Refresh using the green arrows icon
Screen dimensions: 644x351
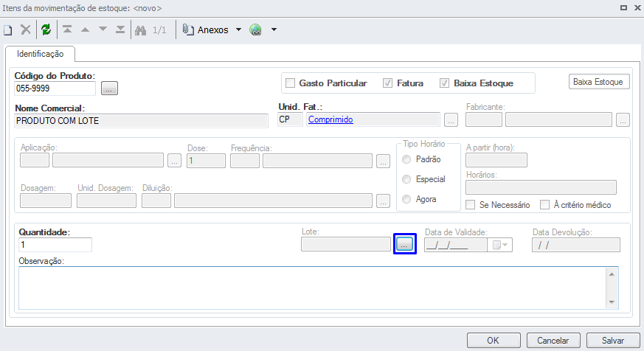(46, 29)
